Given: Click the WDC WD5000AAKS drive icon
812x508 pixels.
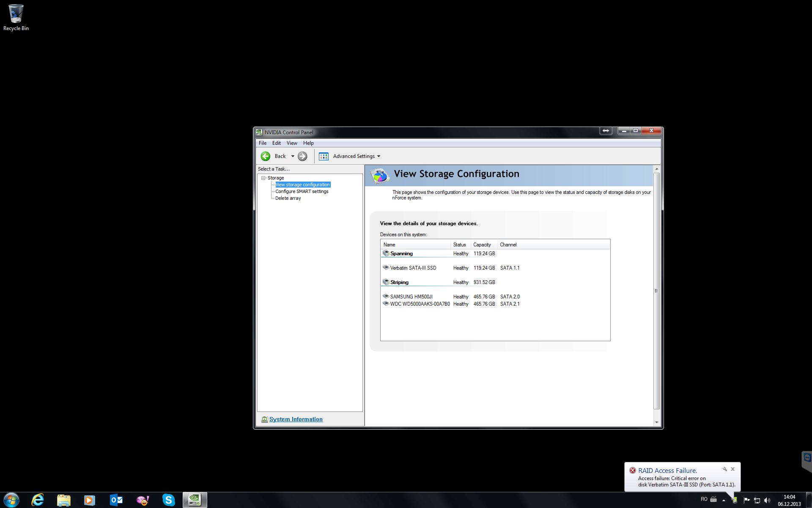Looking at the screenshot, I should 386,304.
